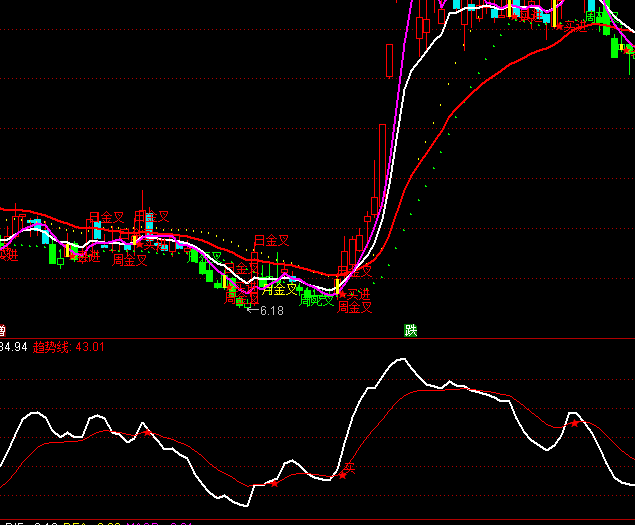This screenshot has height=525, width=635.
Task: Click the rightmost red star in indicator panel
Action: (x=575, y=423)
